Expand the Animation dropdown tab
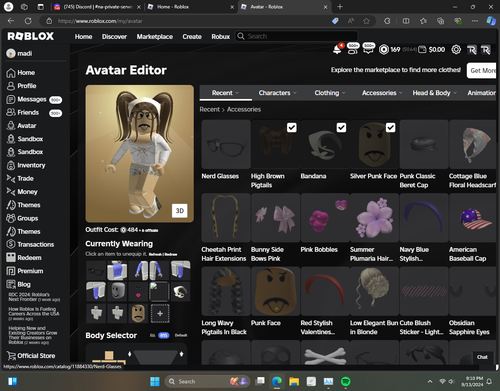 coord(481,93)
